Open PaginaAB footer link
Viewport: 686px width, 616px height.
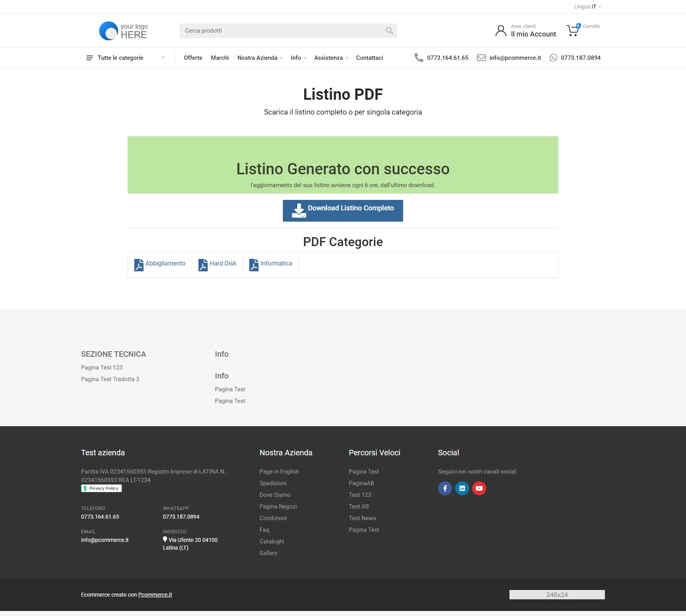pyautogui.click(x=361, y=483)
